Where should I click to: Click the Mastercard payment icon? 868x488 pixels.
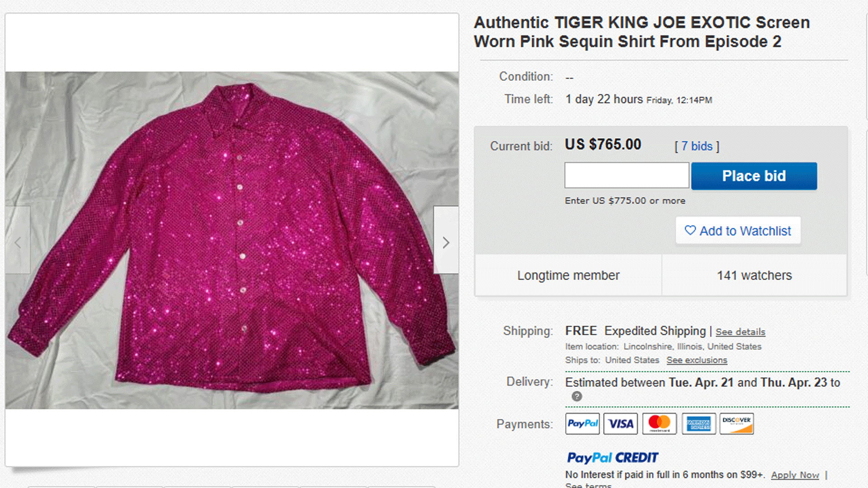(x=659, y=424)
